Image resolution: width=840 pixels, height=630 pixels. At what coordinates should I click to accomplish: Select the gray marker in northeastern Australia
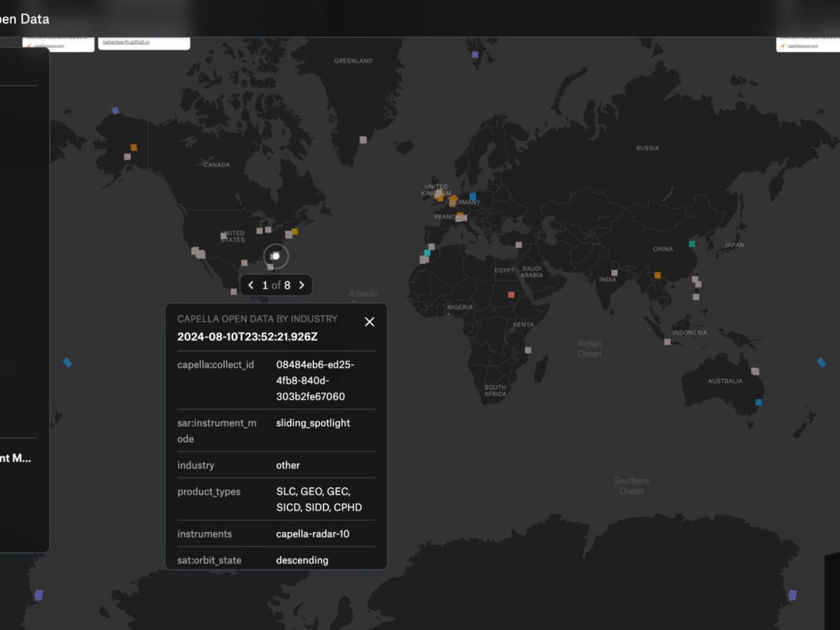tap(755, 372)
